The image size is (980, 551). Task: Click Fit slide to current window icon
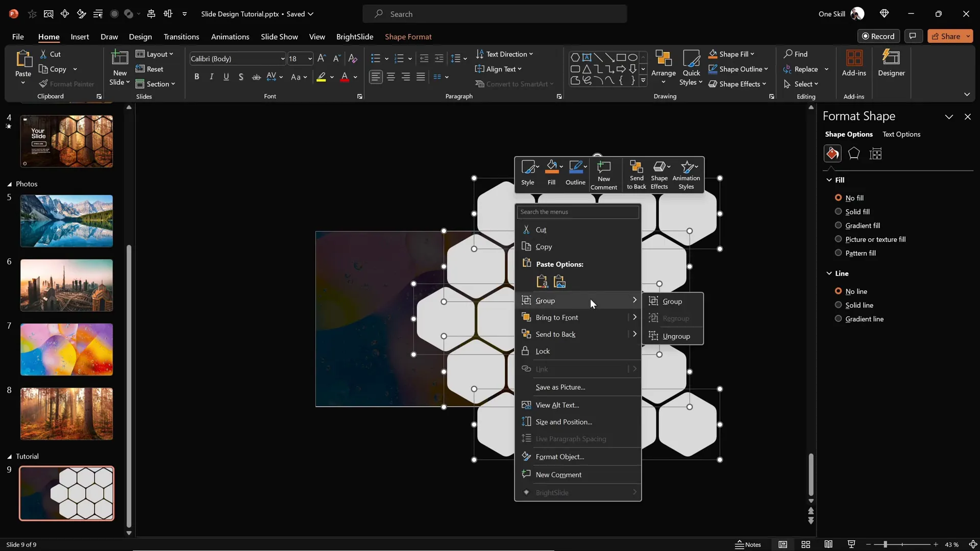[x=973, y=544]
